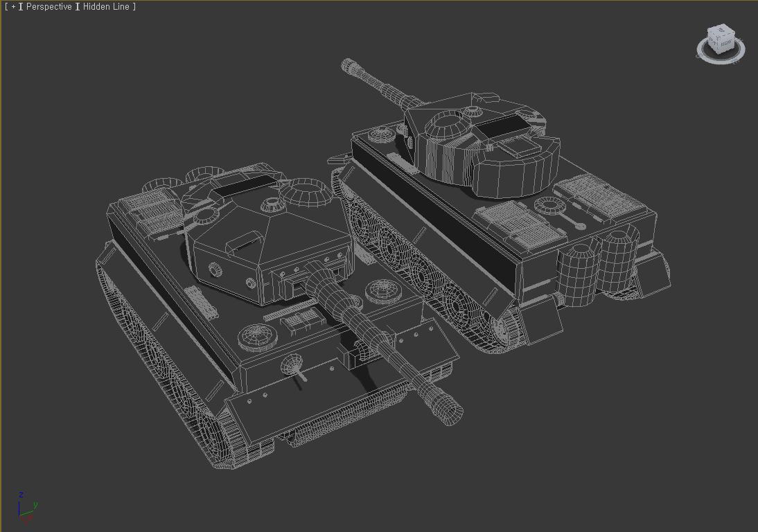
Task: Click the RIGHT face of the ViewCube
Action: tap(726, 44)
